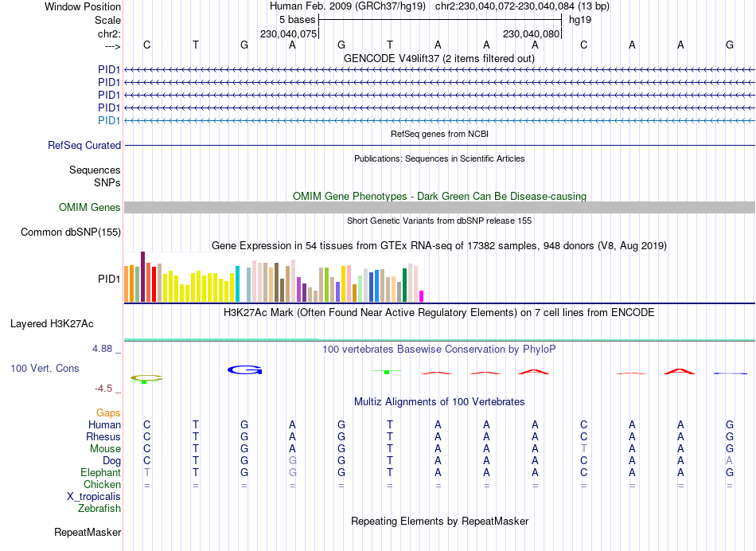
Task: Click the 'RefSeq genes from NCBI' title
Action: click(x=439, y=134)
